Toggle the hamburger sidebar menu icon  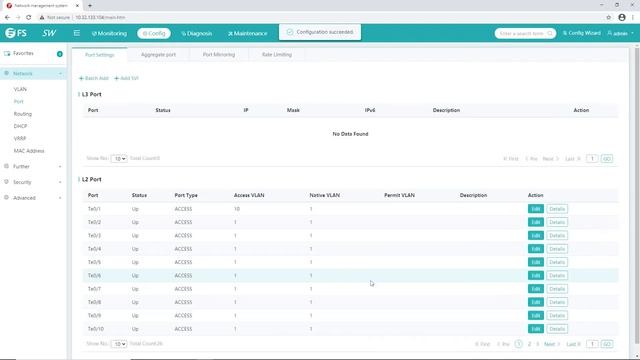pyautogui.click(x=77, y=33)
